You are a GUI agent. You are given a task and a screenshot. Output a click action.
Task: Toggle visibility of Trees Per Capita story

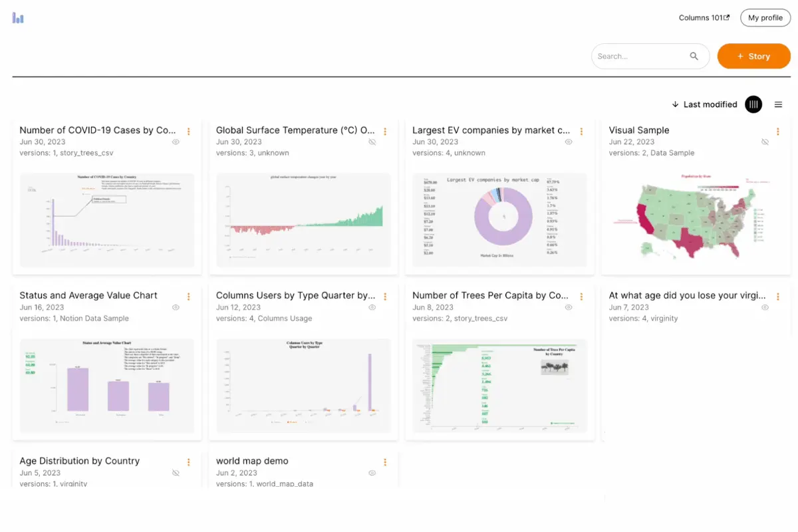pyautogui.click(x=569, y=307)
